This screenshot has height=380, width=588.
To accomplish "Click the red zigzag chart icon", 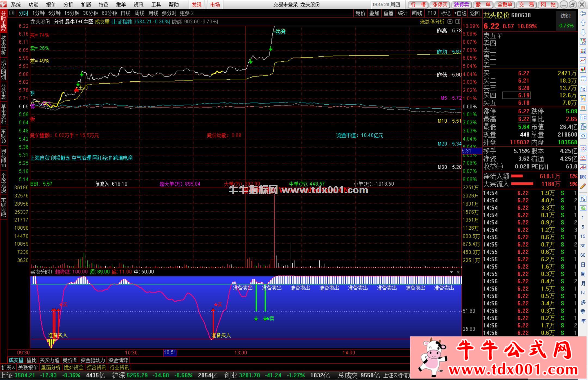I will 583,167.
